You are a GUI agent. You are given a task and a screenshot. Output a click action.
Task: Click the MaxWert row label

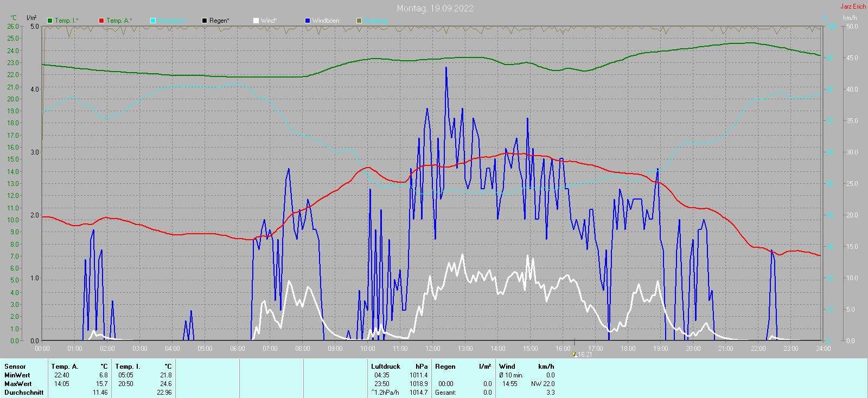pos(18,384)
